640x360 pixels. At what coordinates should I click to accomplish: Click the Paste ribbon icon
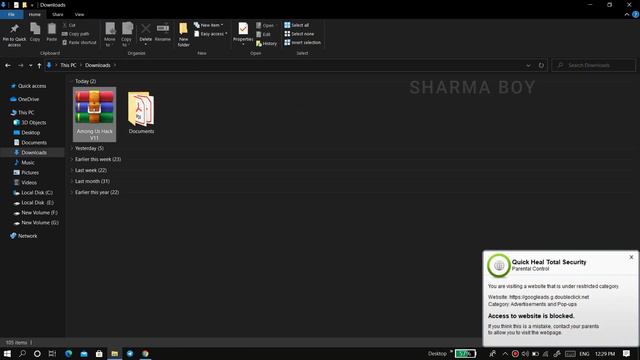tap(51, 32)
